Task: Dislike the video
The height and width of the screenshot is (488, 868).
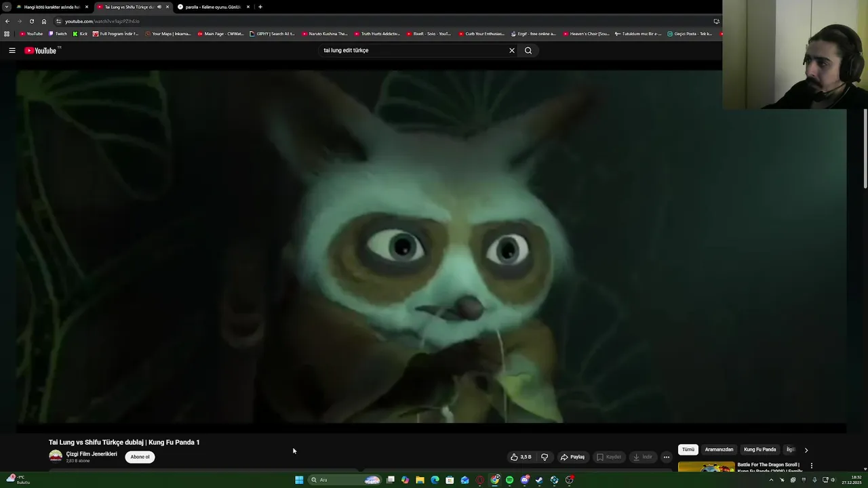Action: (545, 457)
